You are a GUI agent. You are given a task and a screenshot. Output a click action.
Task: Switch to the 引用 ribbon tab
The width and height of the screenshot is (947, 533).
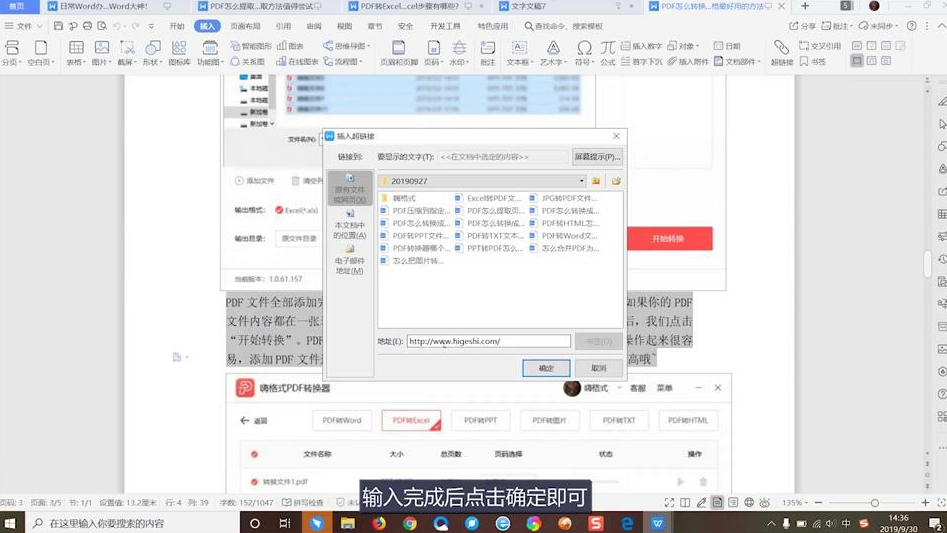(x=283, y=26)
